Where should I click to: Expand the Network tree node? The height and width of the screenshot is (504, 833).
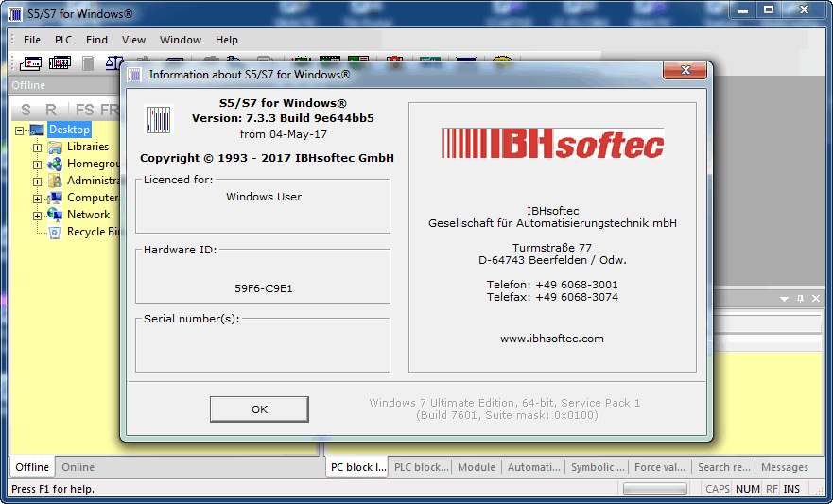pos(37,216)
